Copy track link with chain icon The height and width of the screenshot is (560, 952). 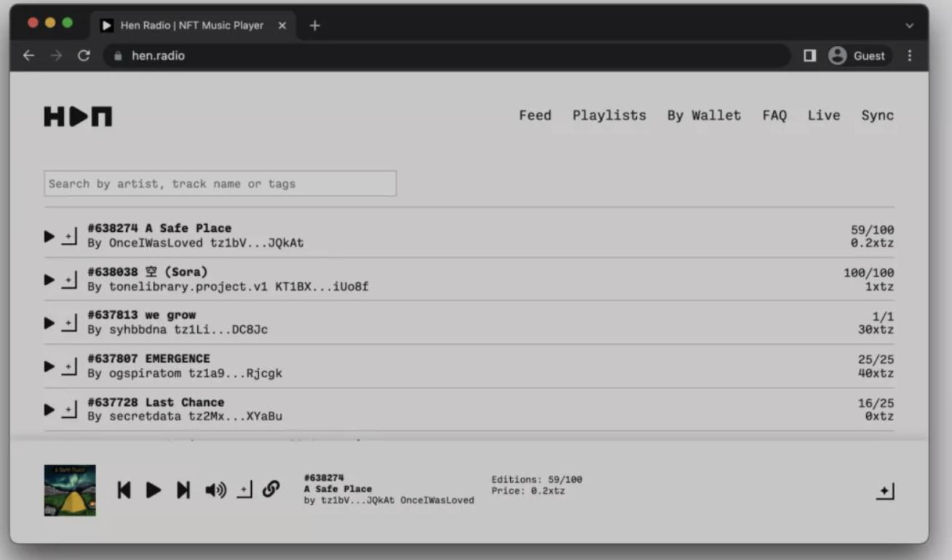tap(271, 489)
